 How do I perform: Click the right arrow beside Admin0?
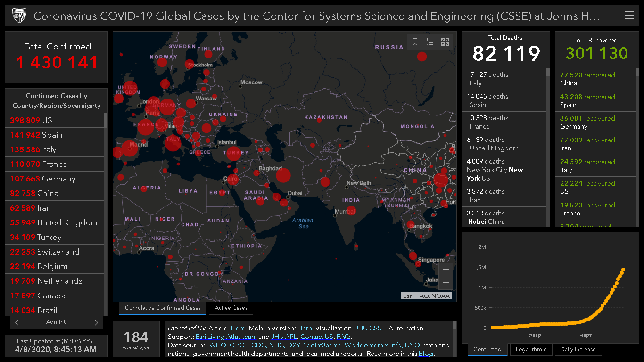[96, 322]
